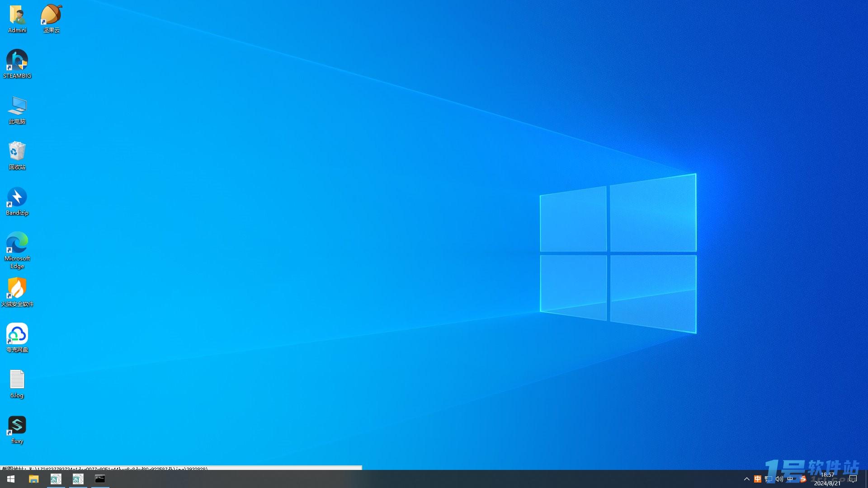Open the network status tray icon
Screen dimensions: 868x488
point(769,479)
